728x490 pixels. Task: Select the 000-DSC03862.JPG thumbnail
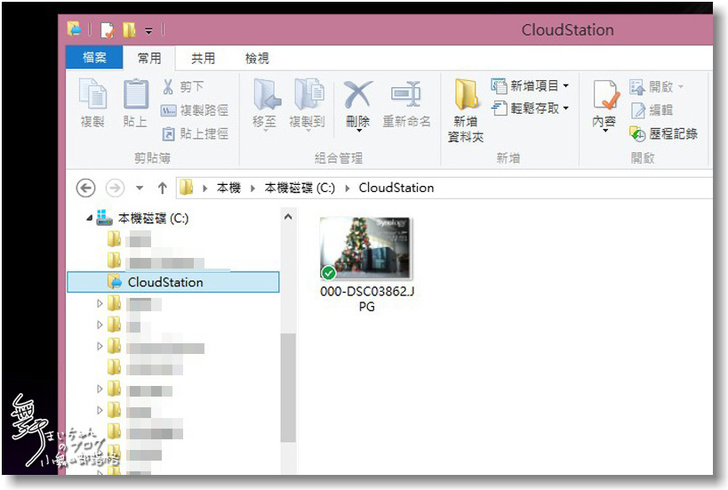(365, 248)
